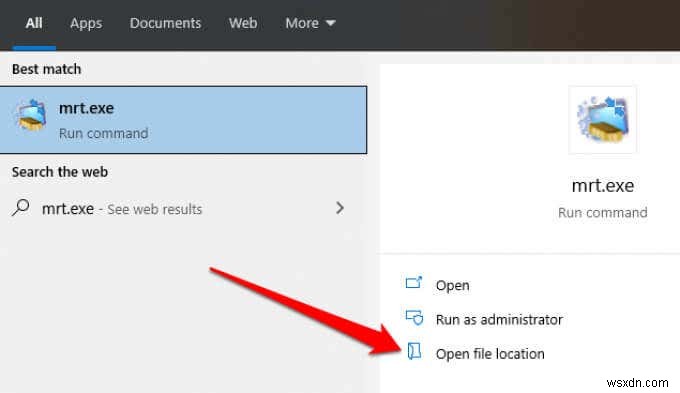
Task: Choose Open file location
Action: (490, 354)
